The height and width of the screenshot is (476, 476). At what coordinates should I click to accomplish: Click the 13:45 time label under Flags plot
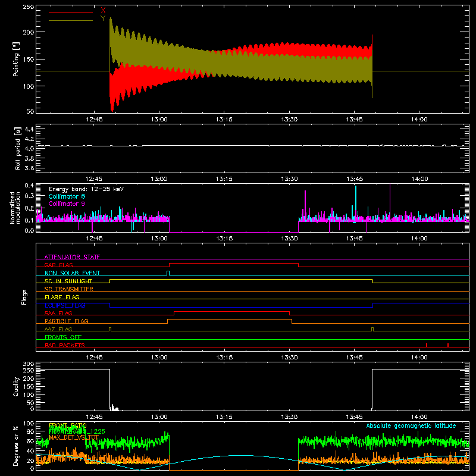pyautogui.click(x=354, y=358)
